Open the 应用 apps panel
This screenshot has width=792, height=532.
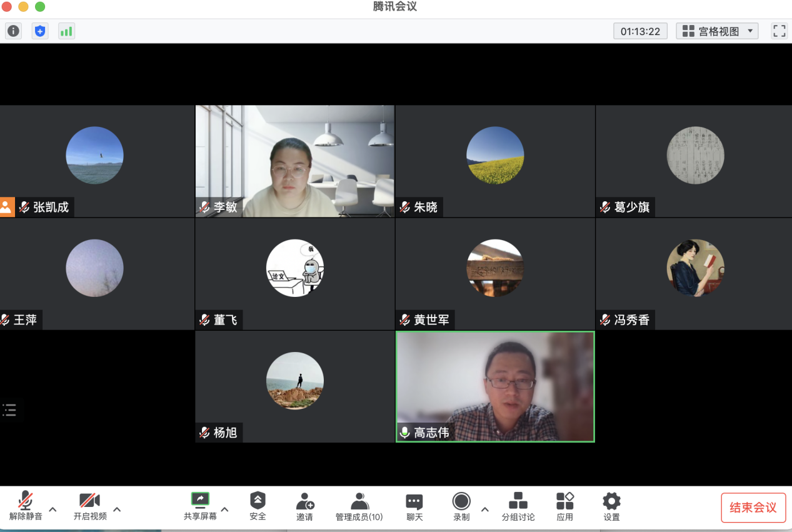565,506
